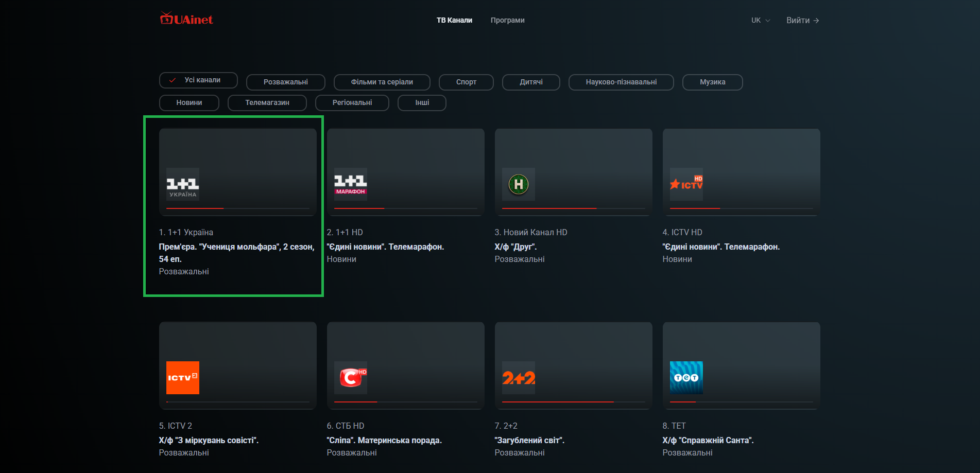Toggle the Спорт category filter
The image size is (980, 473).
(x=466, y=82)
